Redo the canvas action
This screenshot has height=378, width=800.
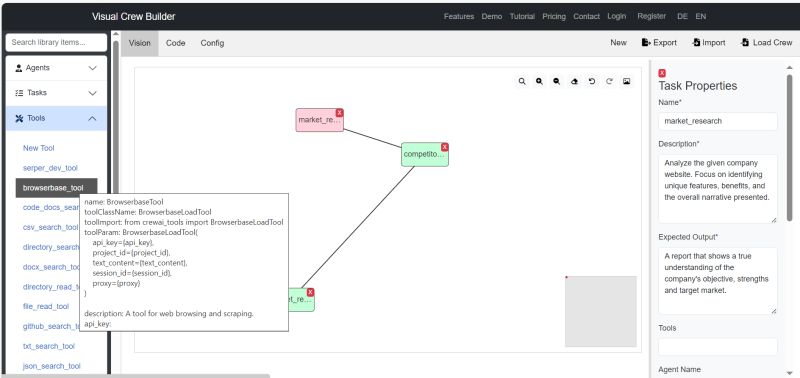(x=609, y=81)
